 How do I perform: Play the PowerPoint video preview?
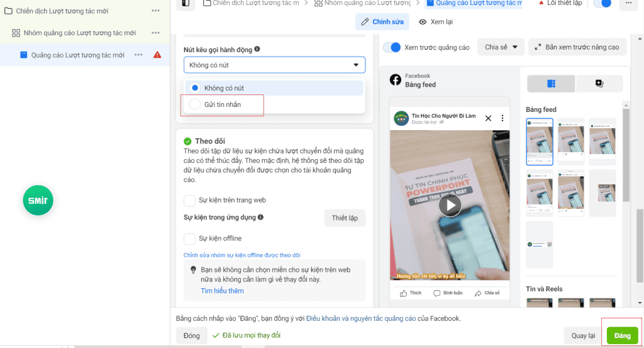point(450,205)
